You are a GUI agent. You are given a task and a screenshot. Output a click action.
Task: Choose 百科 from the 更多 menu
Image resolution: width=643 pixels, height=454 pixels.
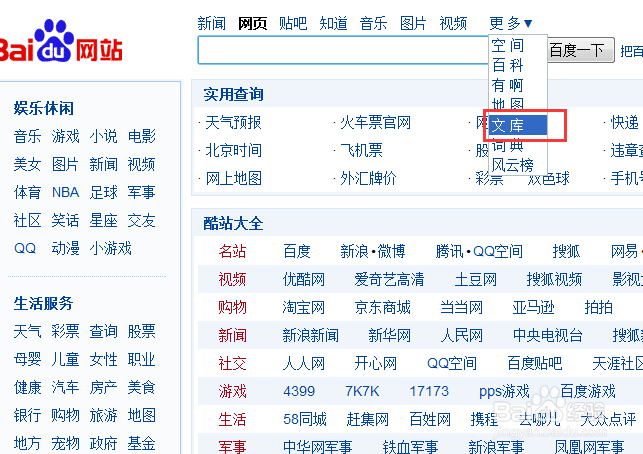(508, 65)
